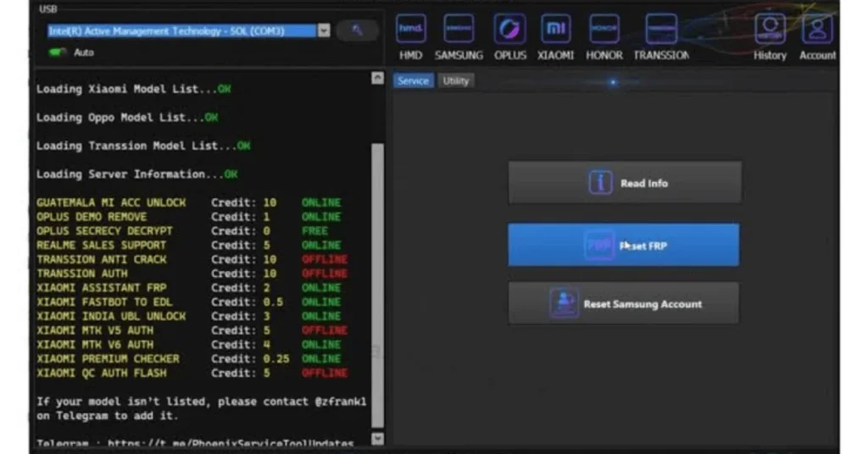The width and height of the screenshot is (868, 454).
Task: Click the Read Info button
Action: pos(625,182)
